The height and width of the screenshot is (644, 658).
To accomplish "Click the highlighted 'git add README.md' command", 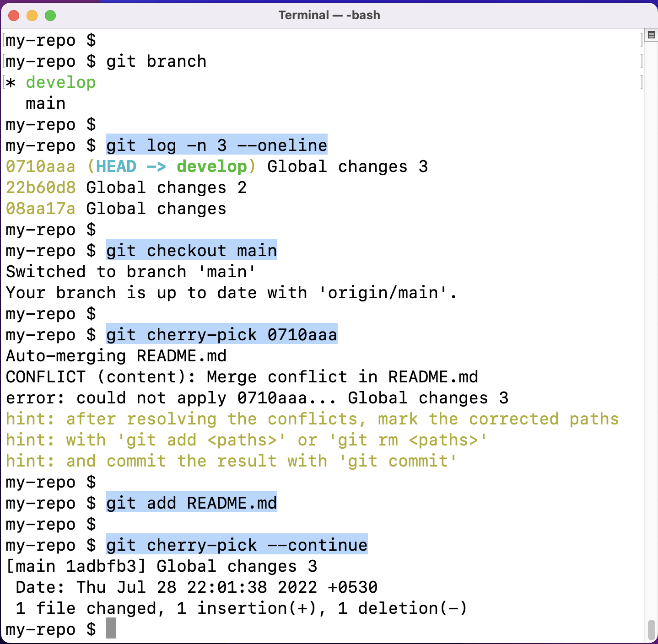I will (x=192, y=503).
